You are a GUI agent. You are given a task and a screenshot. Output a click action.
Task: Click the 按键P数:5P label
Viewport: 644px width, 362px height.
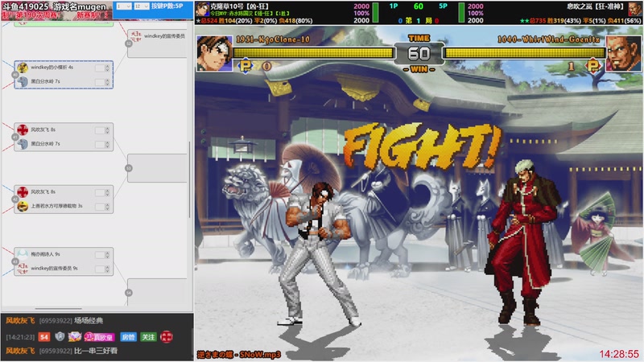tap(167, 6)
